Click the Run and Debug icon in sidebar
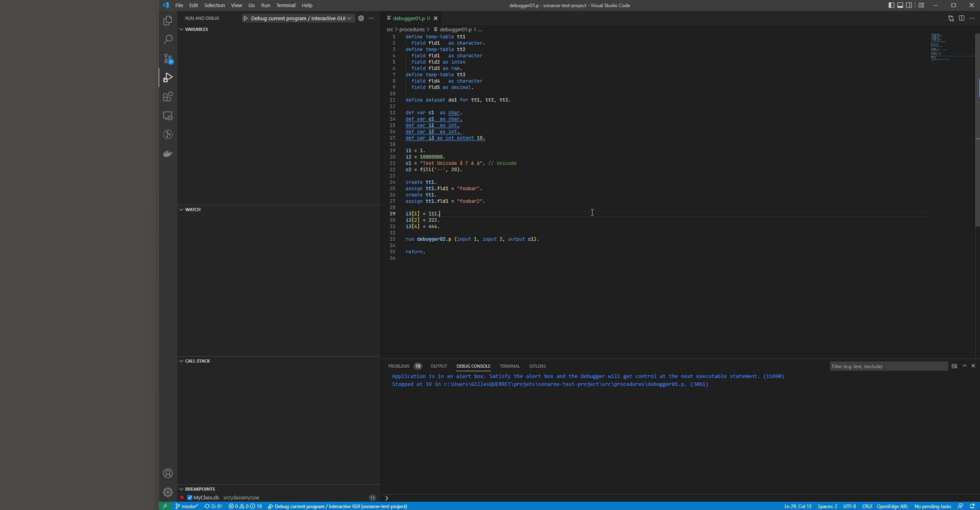The width and height of the screenshot is (980, 510). 167,77
